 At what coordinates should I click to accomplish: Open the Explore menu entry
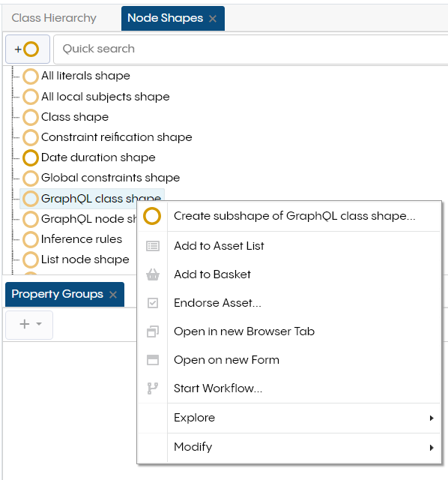(x=289, y=418)
